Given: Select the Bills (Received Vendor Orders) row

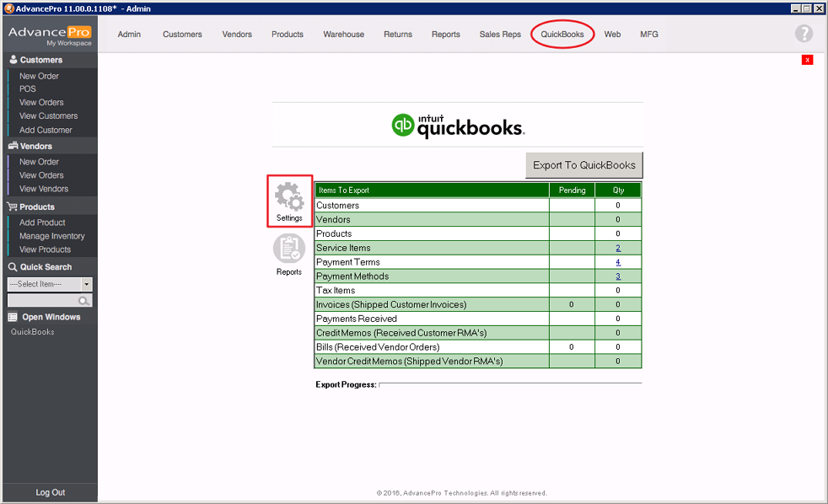Looking at the screenshot, I should point(478,347).
